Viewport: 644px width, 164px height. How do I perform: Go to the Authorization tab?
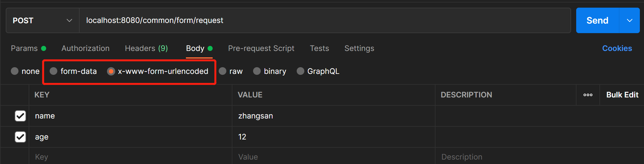coord(85,48)
